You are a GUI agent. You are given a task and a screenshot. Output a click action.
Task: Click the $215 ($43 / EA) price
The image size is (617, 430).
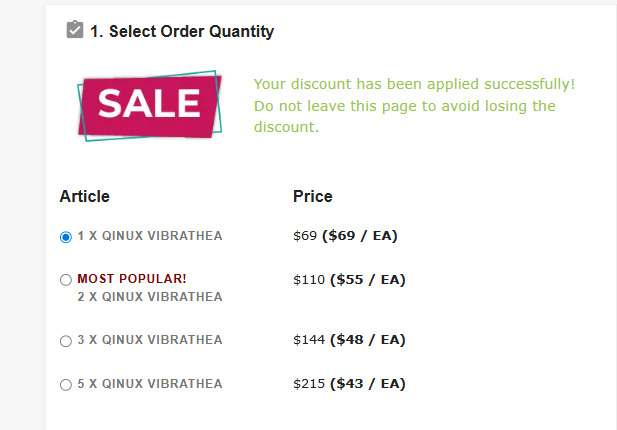click(348, 384)
